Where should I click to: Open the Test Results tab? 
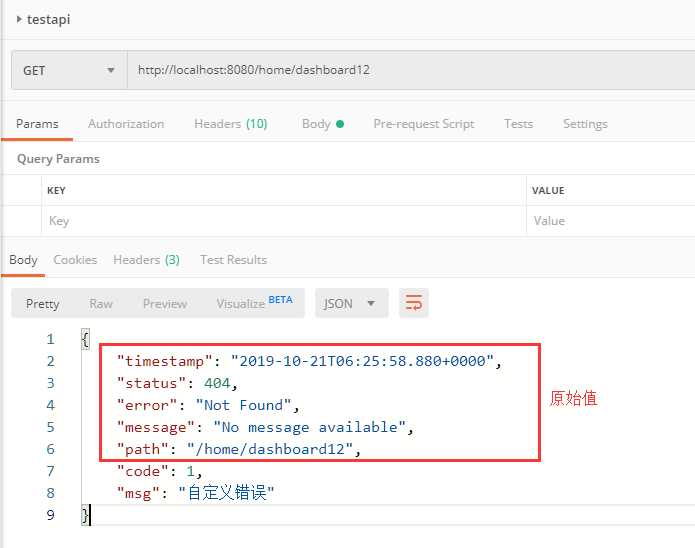click(234, 260)
